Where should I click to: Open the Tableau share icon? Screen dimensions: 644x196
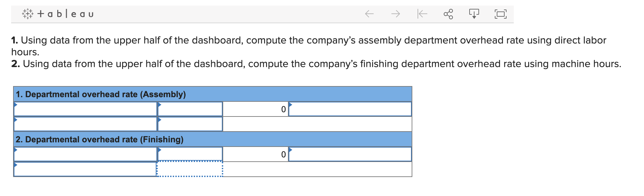(448, 14)
